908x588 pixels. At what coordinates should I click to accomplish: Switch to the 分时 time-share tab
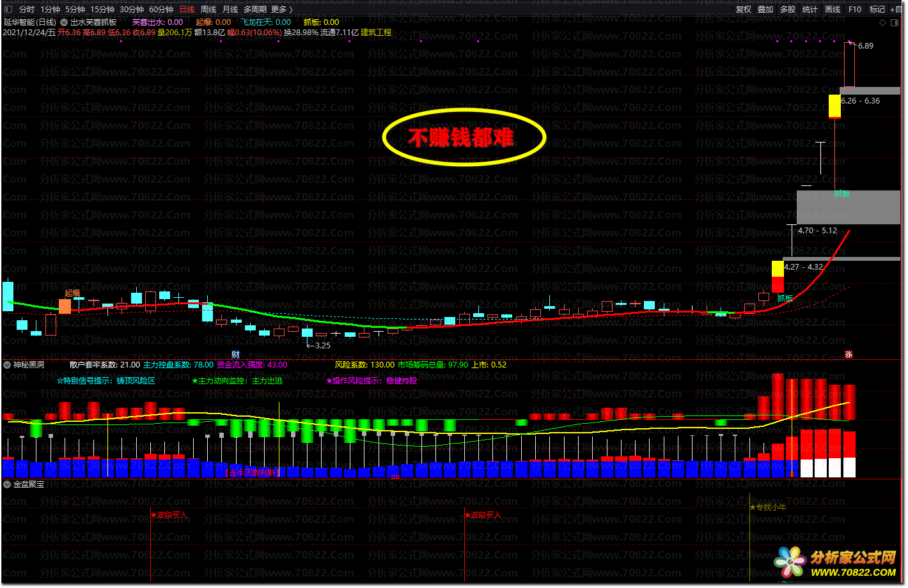(27, 10)
